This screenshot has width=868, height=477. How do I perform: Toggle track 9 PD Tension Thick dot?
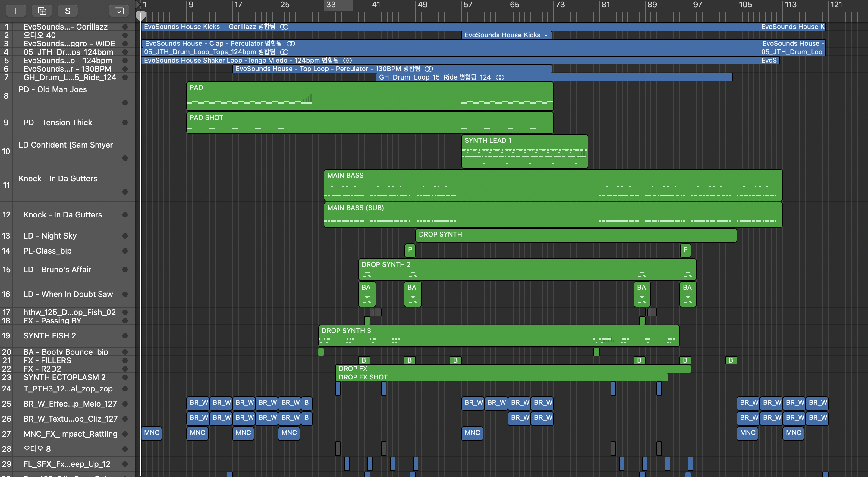click(125, 123)
